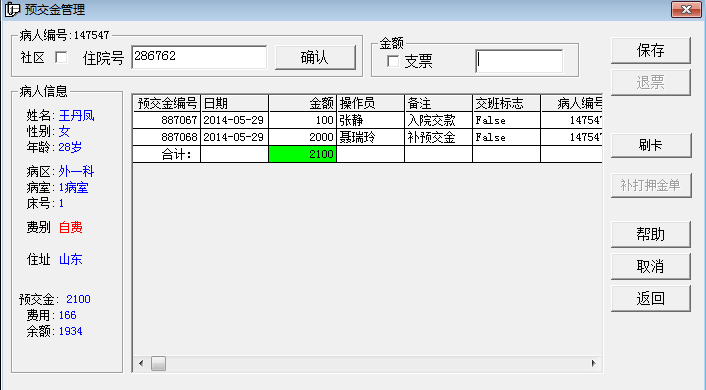Click the address value 山东
706x390 pixels.
(x=71, y=259)
